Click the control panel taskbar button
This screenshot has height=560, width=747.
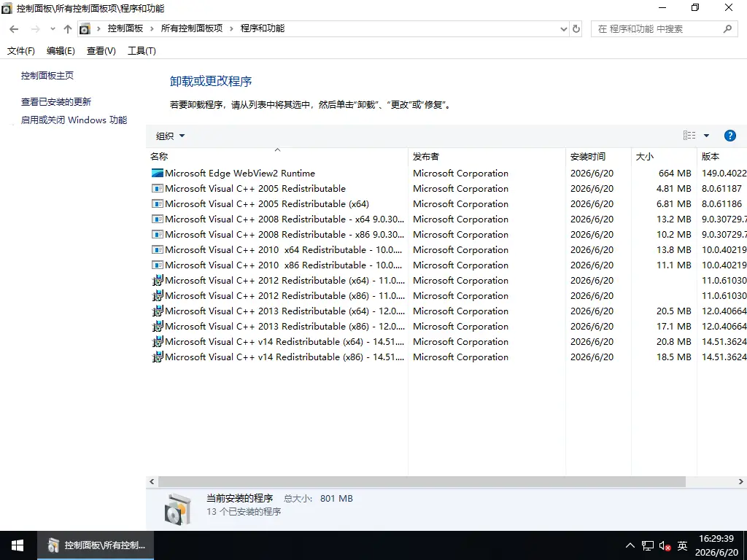point(96,545)
